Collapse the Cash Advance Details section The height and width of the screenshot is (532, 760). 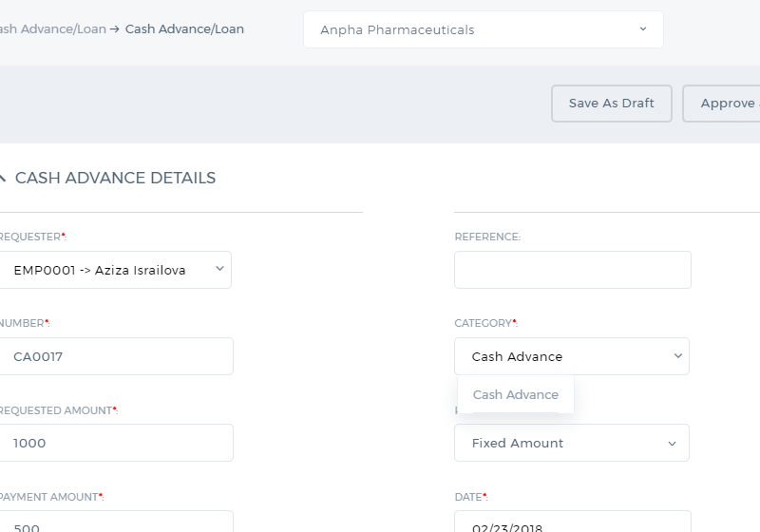3,178
